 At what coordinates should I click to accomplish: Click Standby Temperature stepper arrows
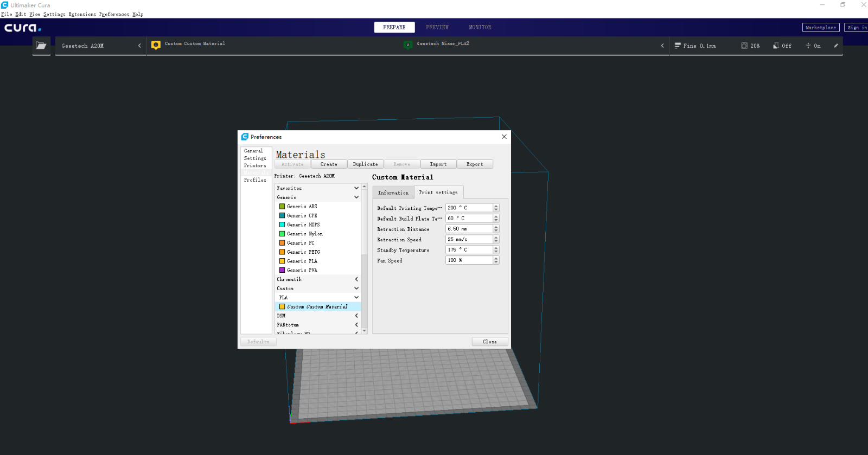[496, 249]
